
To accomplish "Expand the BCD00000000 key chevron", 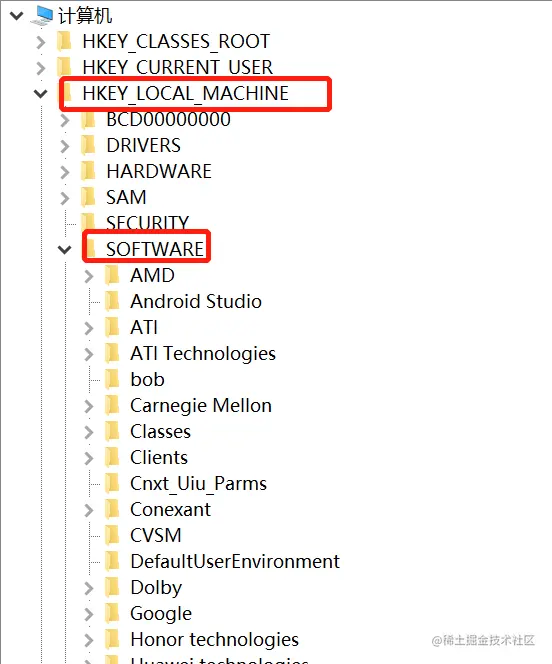I will (65, 120).
